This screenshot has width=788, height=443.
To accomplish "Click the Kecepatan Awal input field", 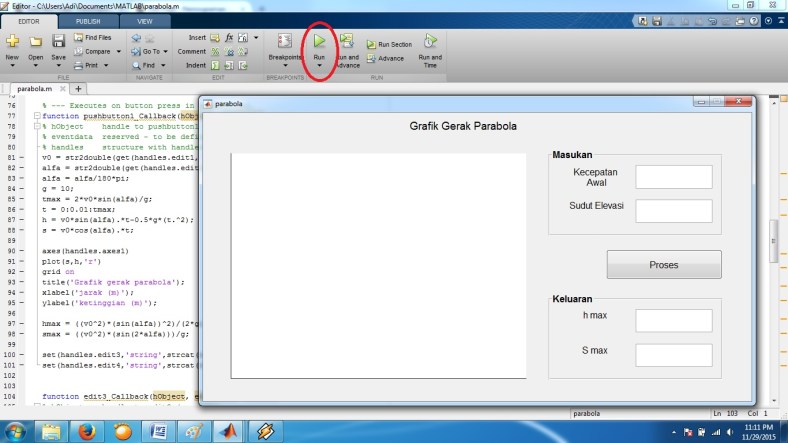I will point(673,177).
